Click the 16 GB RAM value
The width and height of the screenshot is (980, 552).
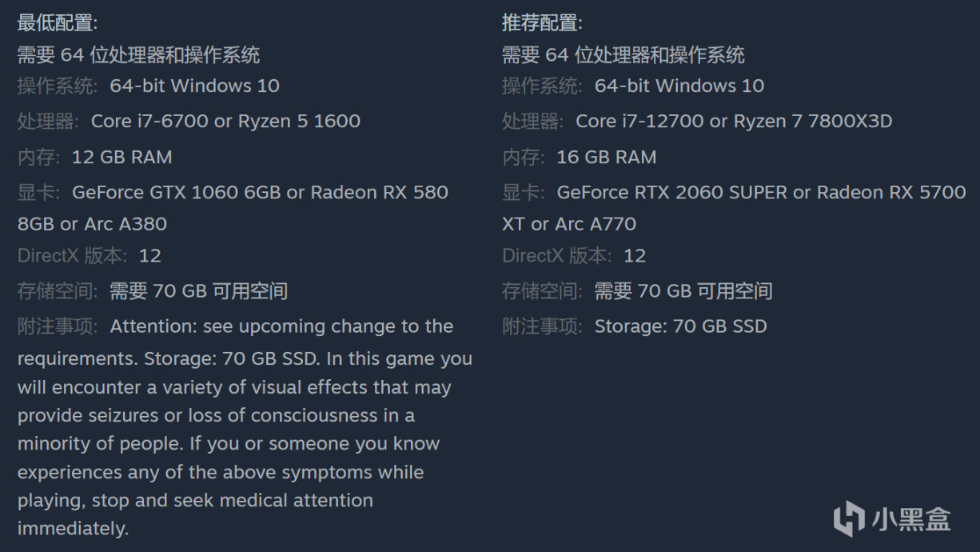pos(606,157)
